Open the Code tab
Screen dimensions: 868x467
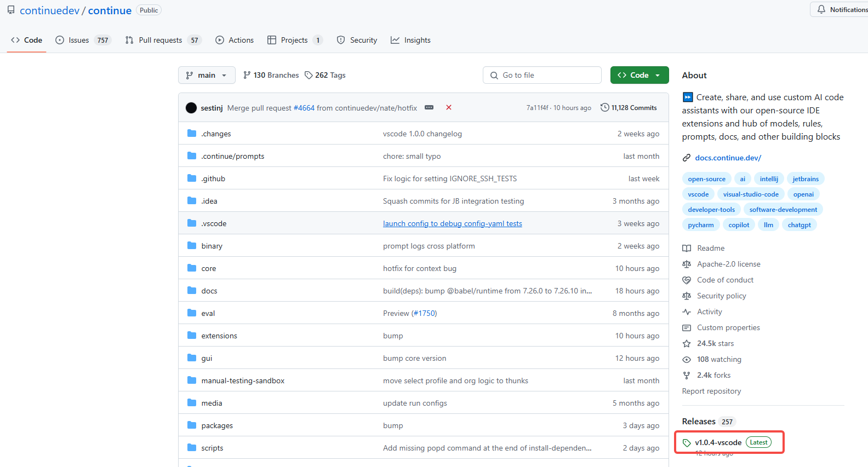26,40
